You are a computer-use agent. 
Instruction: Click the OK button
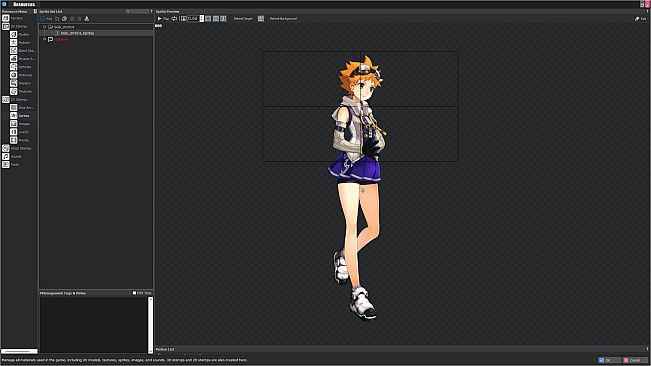[609, 360]
